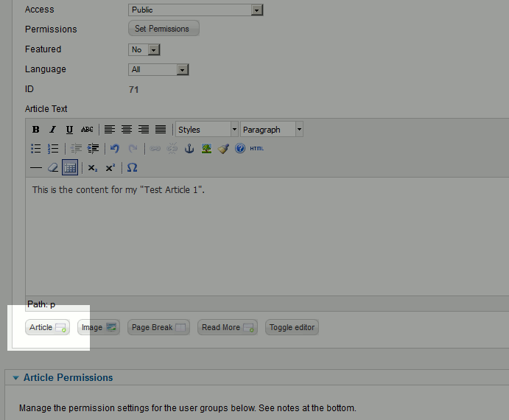This screenshot has width=509, height=420.
Task: Edit HTML source
Action: [x=257, y=148]
